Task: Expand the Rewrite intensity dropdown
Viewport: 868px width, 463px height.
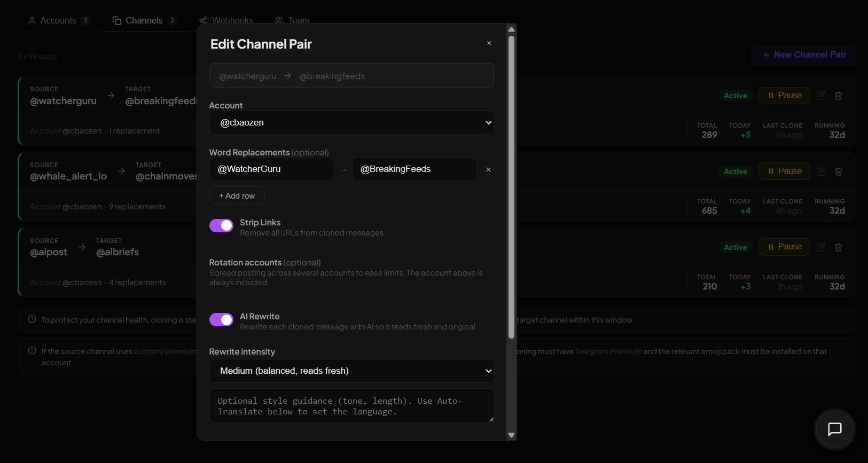Action: point(352,371)
